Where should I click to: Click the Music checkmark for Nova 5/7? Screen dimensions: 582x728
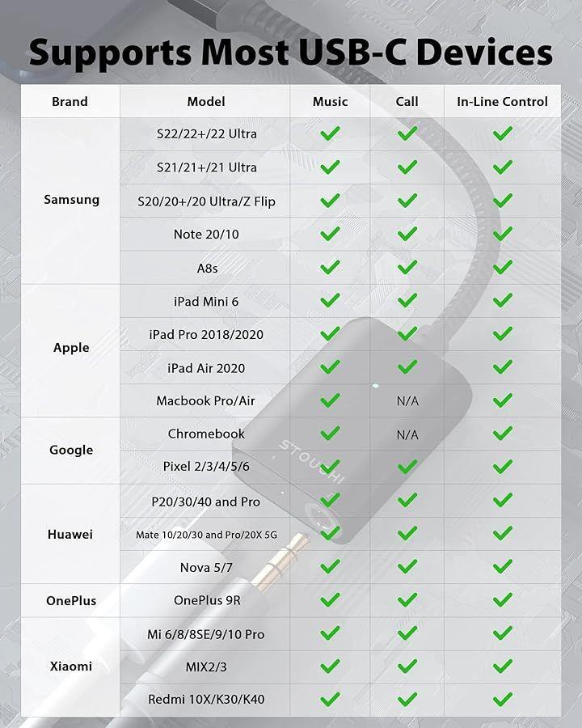tap(330, 567)
